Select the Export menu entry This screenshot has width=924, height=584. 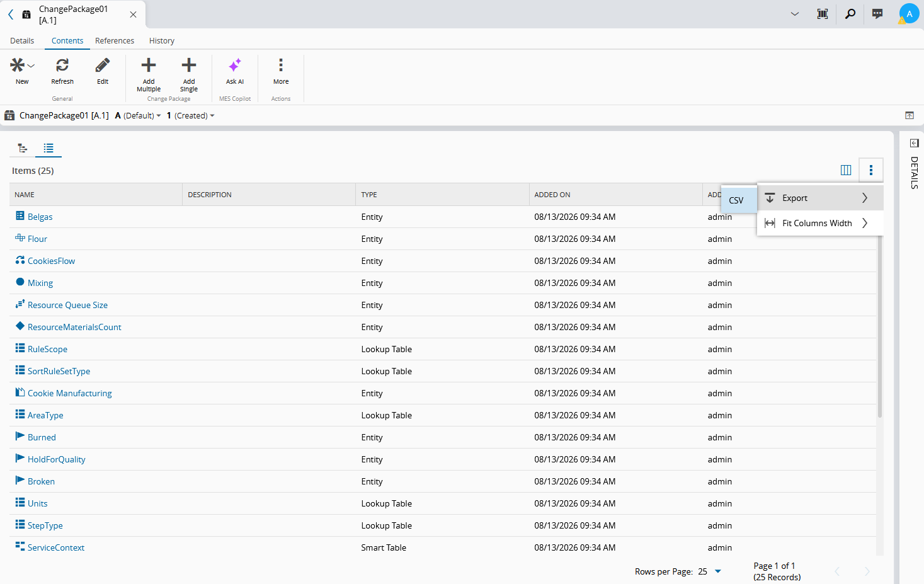click(x=820, y=198)
